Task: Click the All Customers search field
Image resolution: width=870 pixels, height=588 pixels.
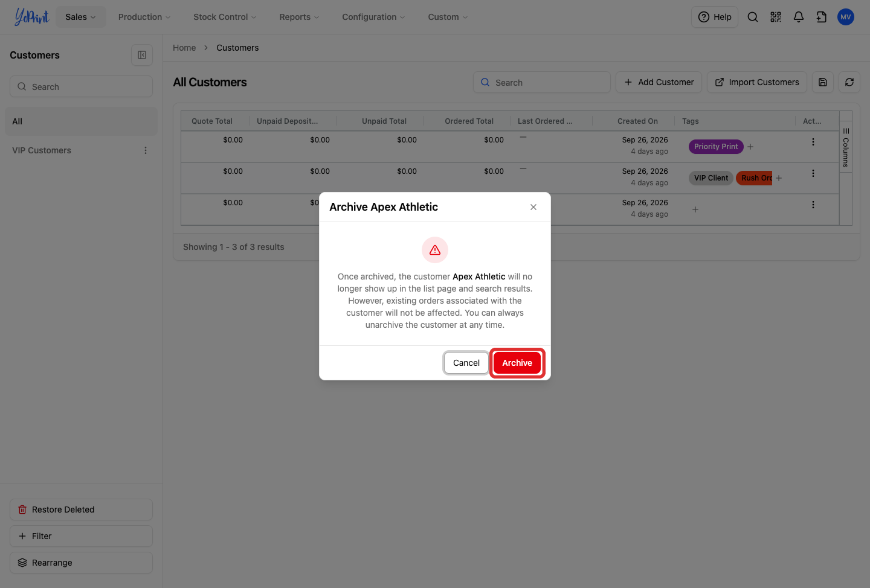Action: click(541, 82)
